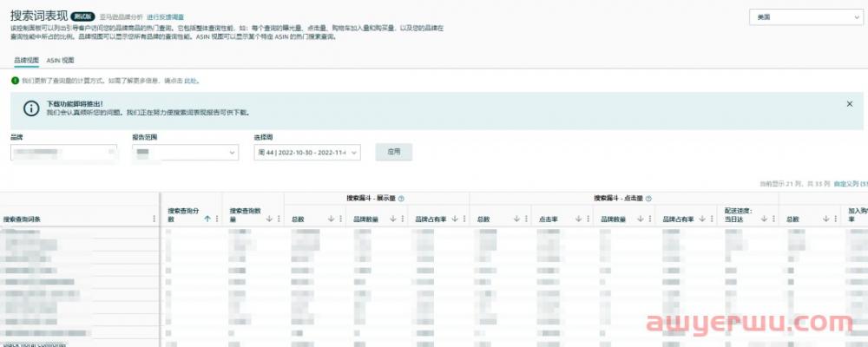
Task: Sort 品牌占有率 under 搜索漏斗 - 点击量
Action: click(703, 219)
